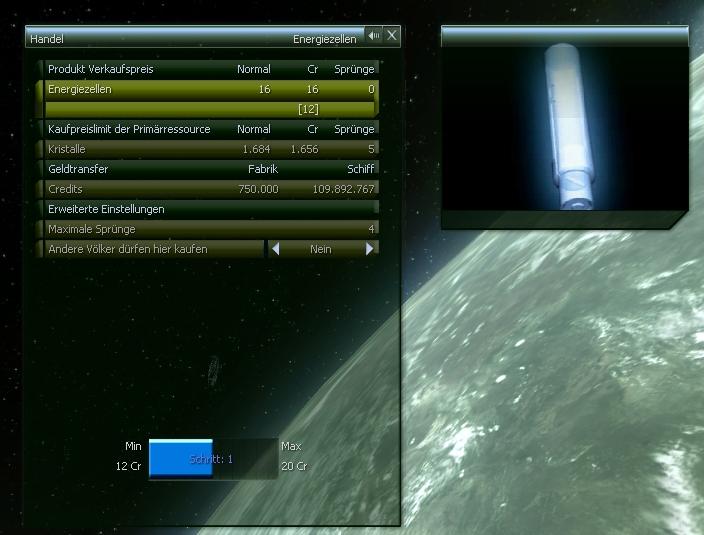Image resolution: width=704 pixels, height=535 pixels.
Task: Select the Credits money transfer row
Action: pyautogui.click(x=210, y=189)
